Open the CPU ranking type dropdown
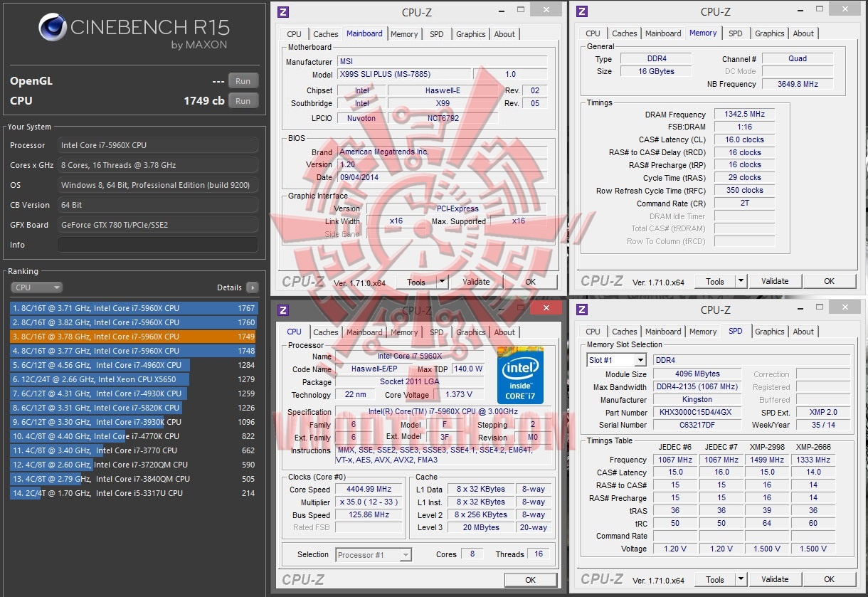 (37, 287)
